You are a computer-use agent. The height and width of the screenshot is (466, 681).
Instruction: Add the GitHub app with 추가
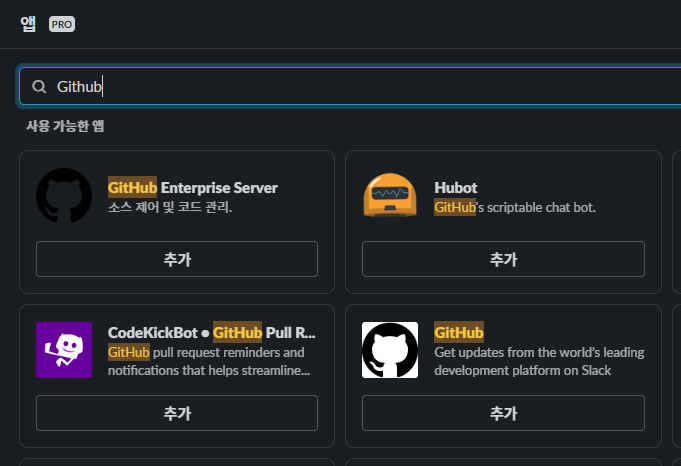click(503, 413)
